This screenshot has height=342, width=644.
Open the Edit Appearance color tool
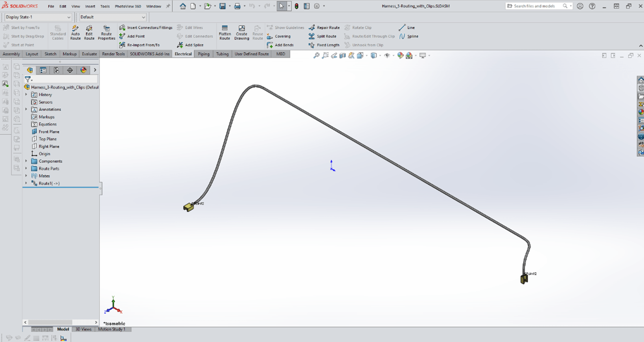400,55
